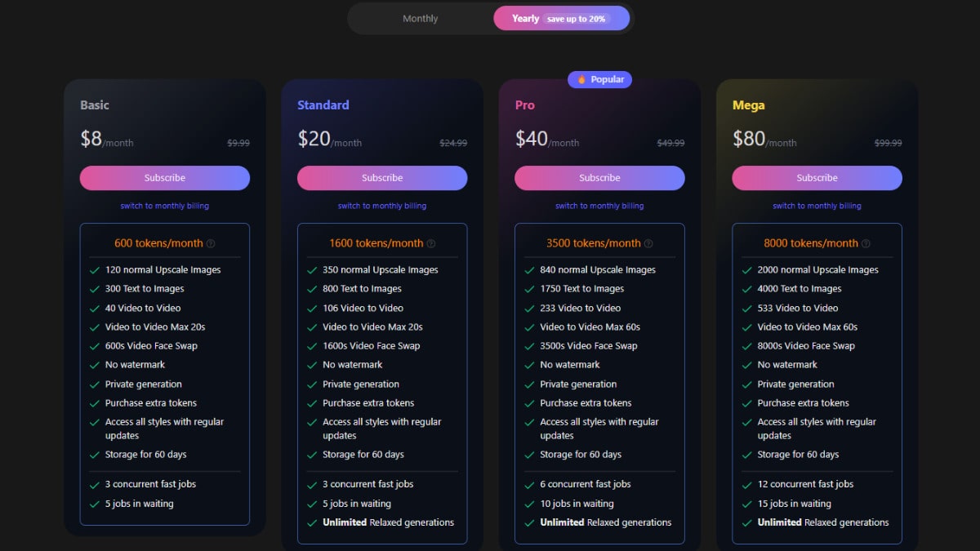This screenshot has height=551, width=980.
Task: Click the help icon beside 3500 tokens/month
Action: 648,243
